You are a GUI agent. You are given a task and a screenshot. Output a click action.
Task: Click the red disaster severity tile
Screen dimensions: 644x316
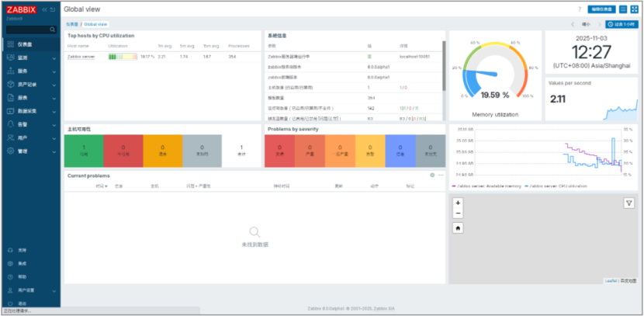tap(279, 150)
